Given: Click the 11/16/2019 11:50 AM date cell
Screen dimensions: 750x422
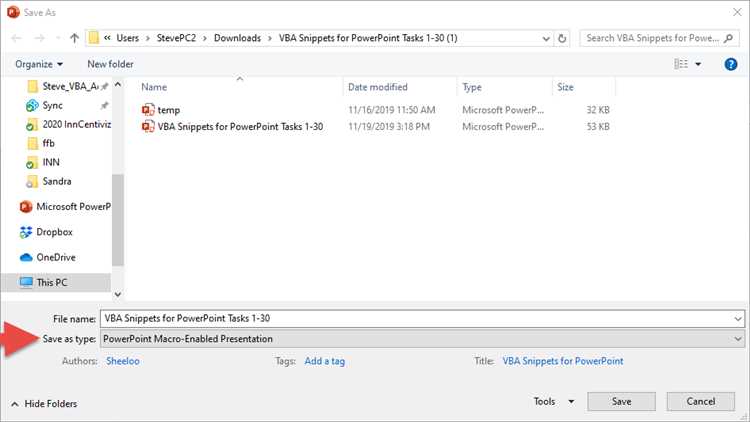Looking at the screenshot, I should (391, 110).
